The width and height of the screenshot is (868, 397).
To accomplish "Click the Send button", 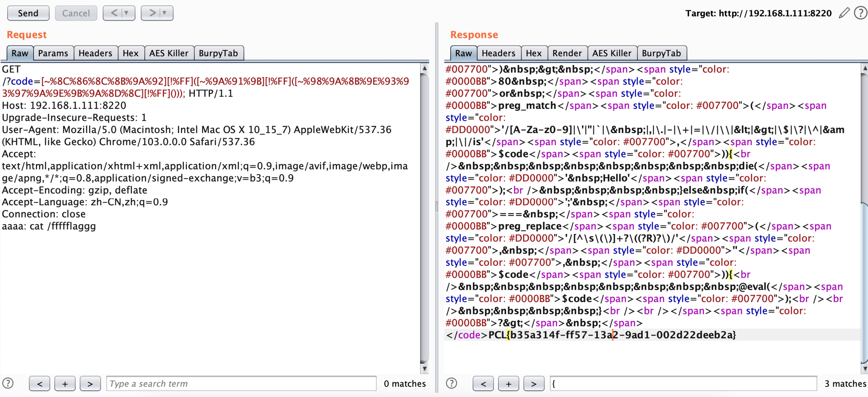I will [28, 13].
